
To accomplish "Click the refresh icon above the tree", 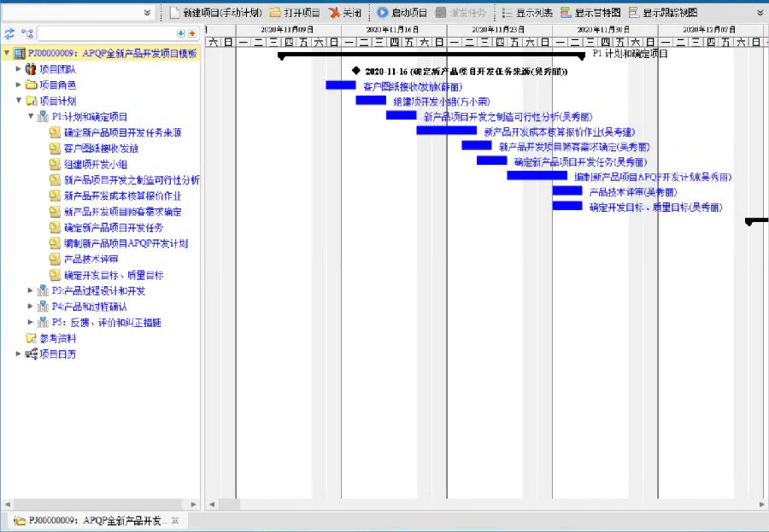I will pyautogui.click(x=9, y=34).
